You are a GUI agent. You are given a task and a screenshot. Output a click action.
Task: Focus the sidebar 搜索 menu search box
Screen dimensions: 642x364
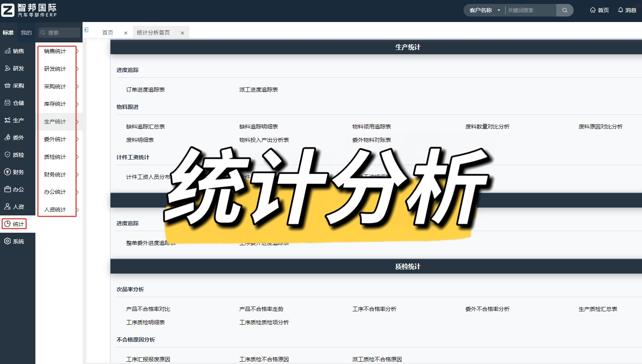[60, 33]
